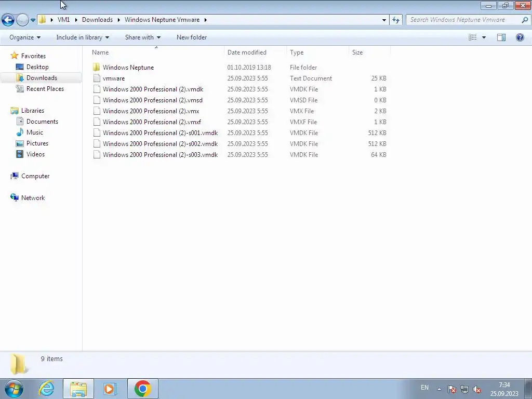
Task: Change your view icon button
Action: (x=473, y=37)
